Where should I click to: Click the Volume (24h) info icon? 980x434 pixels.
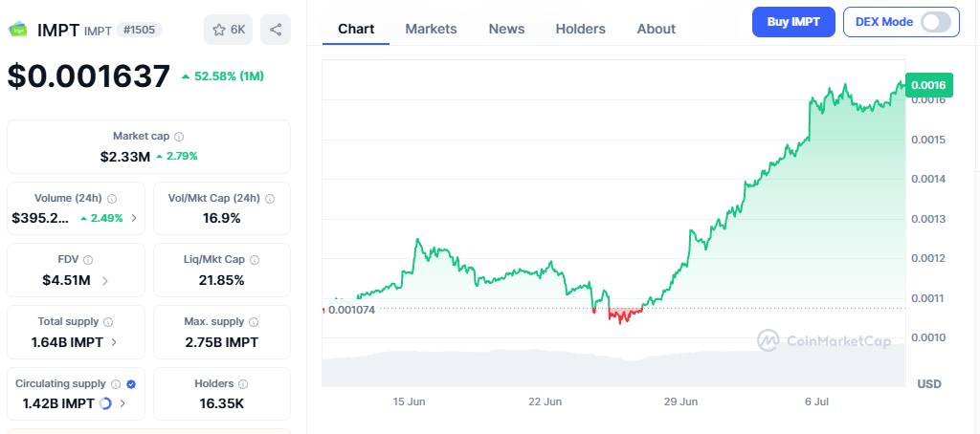[112, 199]
